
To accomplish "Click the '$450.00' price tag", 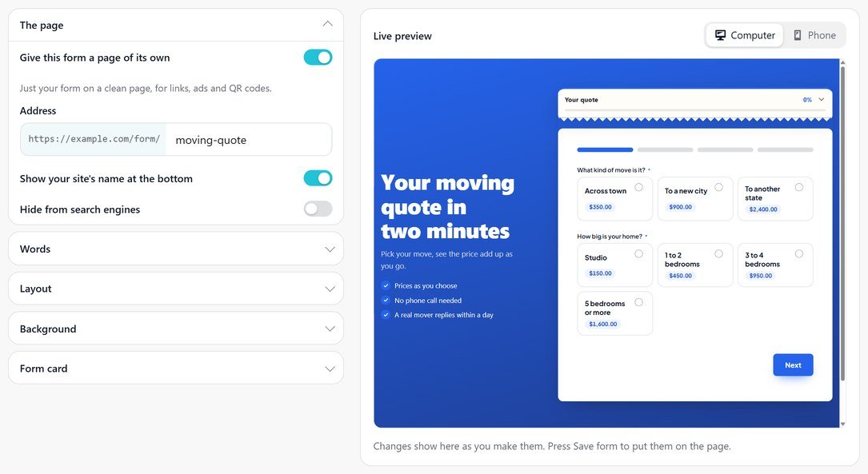I will tap(680, 276).
